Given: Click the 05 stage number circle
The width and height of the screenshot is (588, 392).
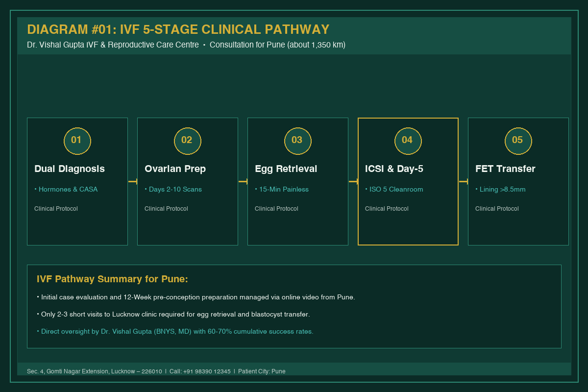Looking at the screenshot, I should [518, 141].
